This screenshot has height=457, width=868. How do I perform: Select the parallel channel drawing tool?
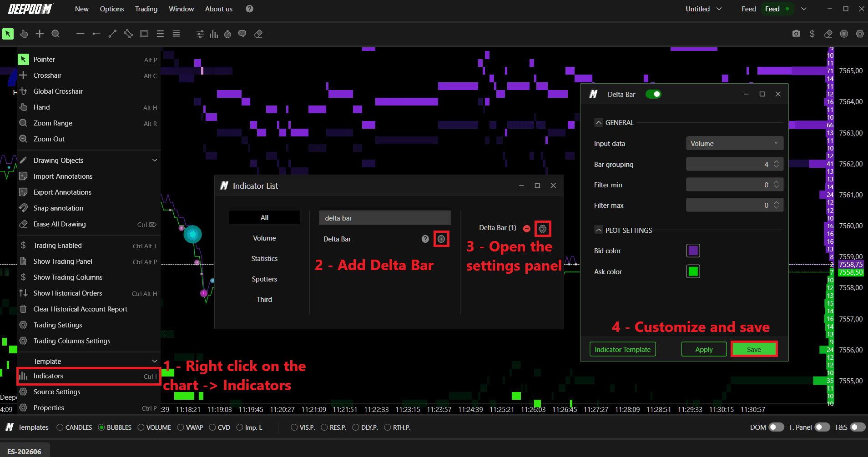(x=128, y=34)
